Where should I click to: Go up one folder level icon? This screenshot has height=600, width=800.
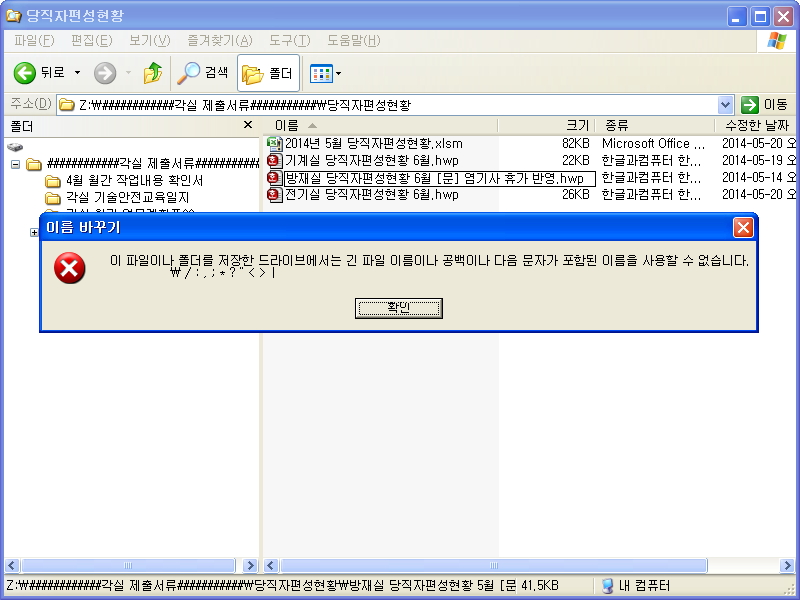153,73
